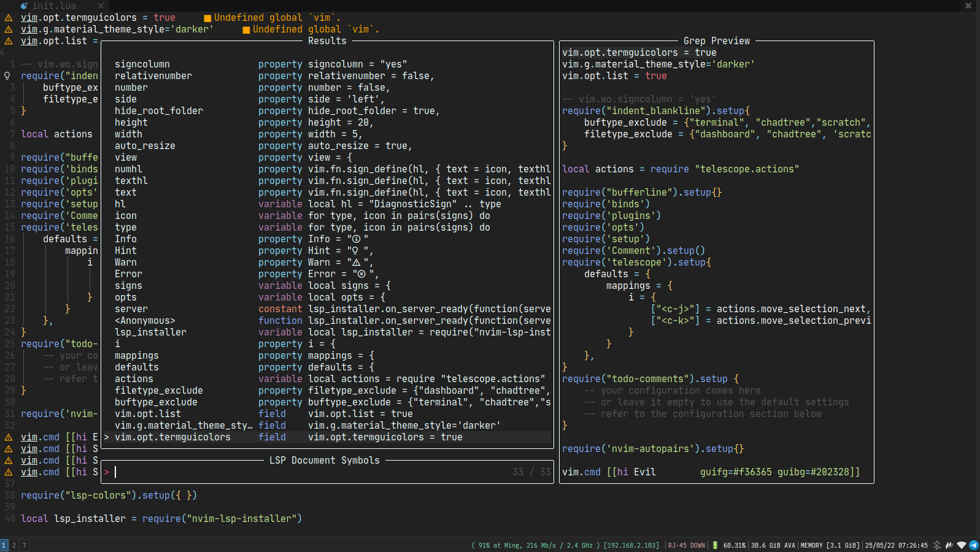Select the Info property row

pyautogui.click(x=328, y=239)
